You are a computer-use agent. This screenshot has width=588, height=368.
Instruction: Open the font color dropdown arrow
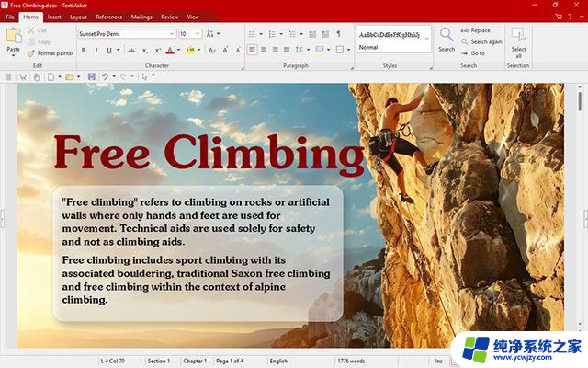pos(178,50)
